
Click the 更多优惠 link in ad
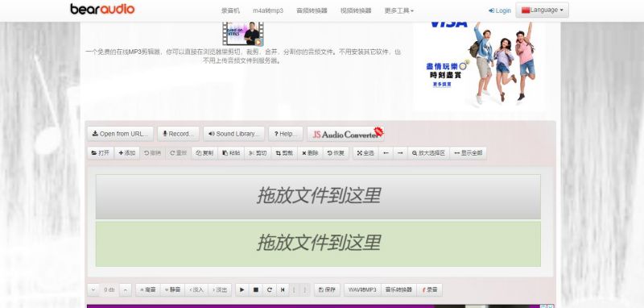442,85
